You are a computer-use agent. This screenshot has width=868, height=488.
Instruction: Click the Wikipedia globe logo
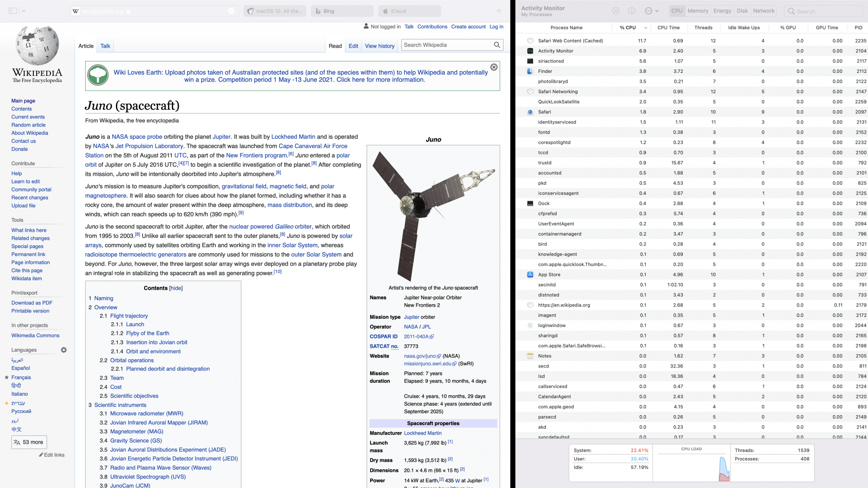[37, 46]
